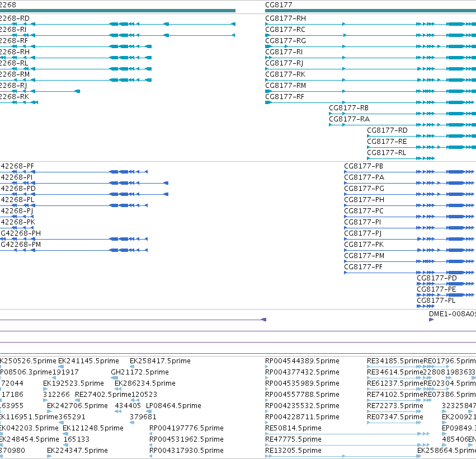Select the LP08464.5prime EST label
This screenshot has height=459, width=476.
[x=173, y=406]
